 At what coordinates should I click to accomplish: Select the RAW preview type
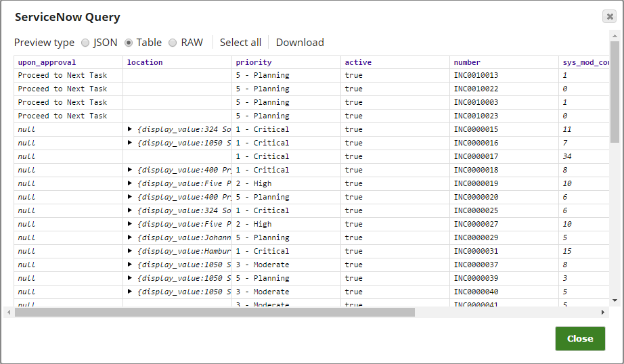pos(173,43)
